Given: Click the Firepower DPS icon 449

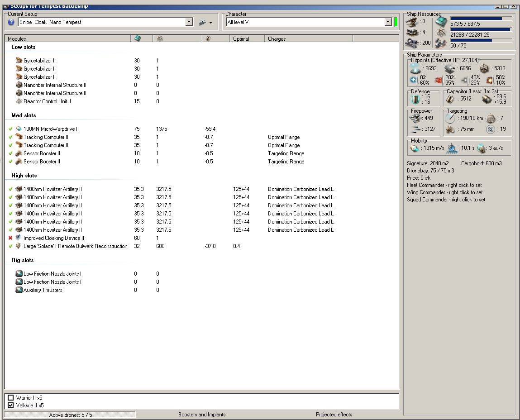Looking at the screenshot, I should (415, 118).
